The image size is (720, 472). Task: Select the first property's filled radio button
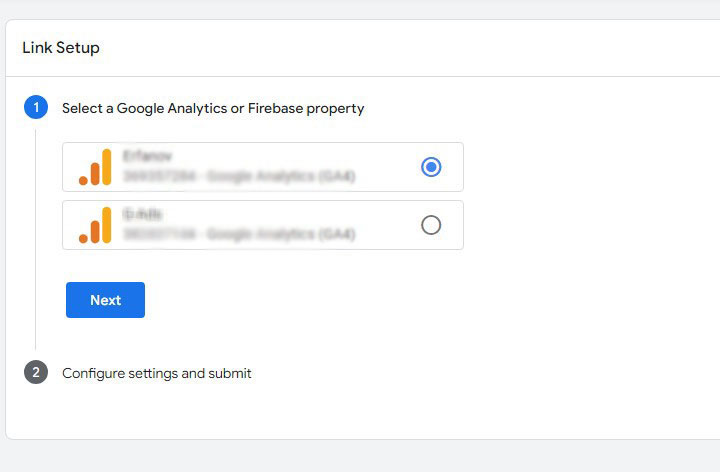tap(431, 167)
